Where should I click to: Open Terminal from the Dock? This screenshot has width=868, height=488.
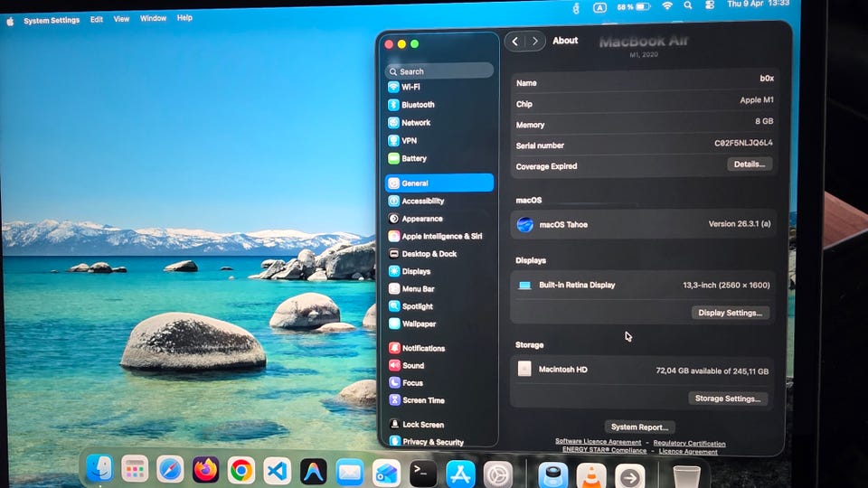(x=422, y=472)
